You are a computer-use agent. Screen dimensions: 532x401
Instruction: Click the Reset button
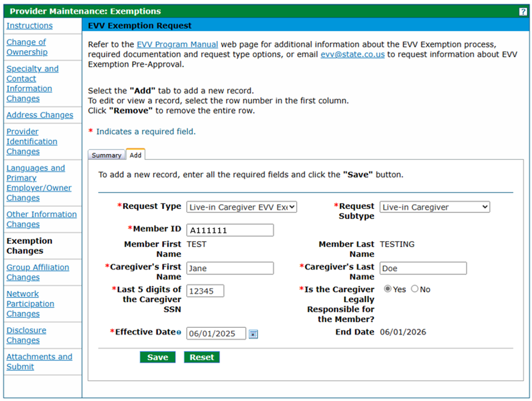point(202,357)
